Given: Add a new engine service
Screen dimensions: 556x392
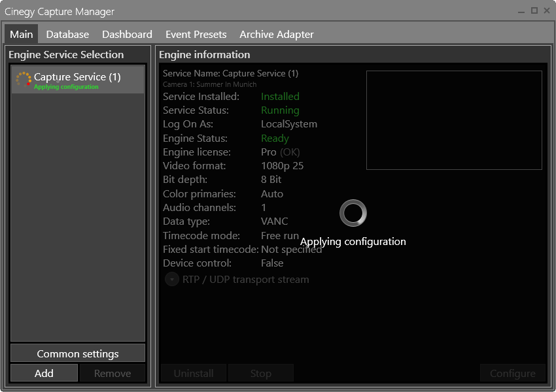Looking at the screenshot, I should 44,373.
